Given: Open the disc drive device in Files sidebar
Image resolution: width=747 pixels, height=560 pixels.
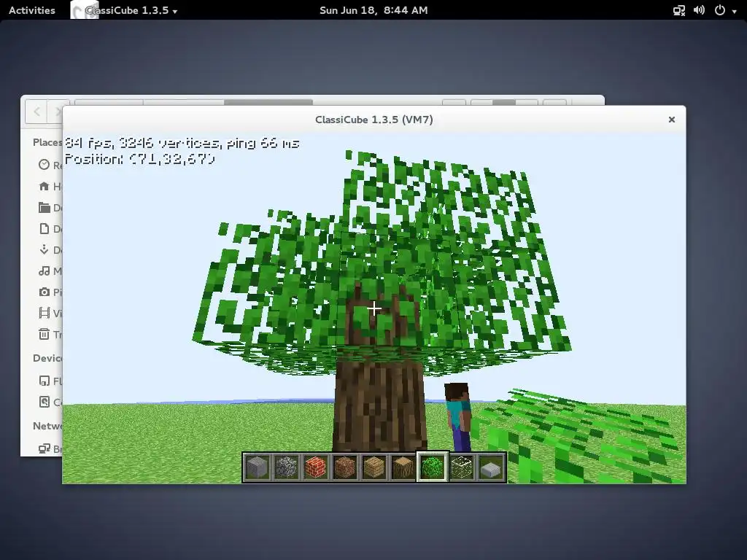Looking at the screenshot, I should (44, 402).
